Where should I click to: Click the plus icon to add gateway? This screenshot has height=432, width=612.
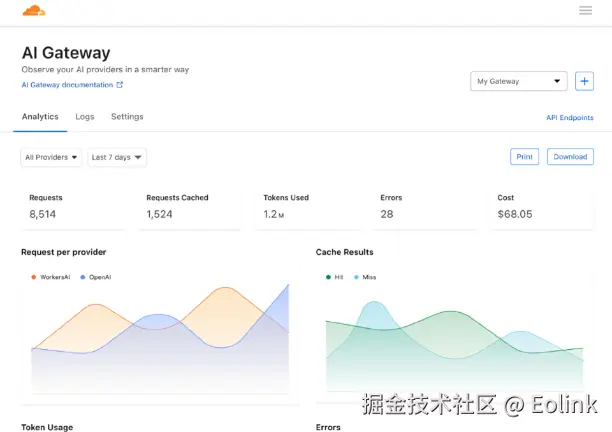(584, 81)
